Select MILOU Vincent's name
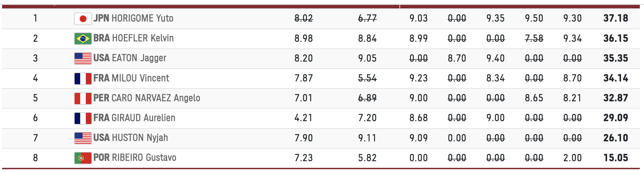 click(x=140, y=78)
